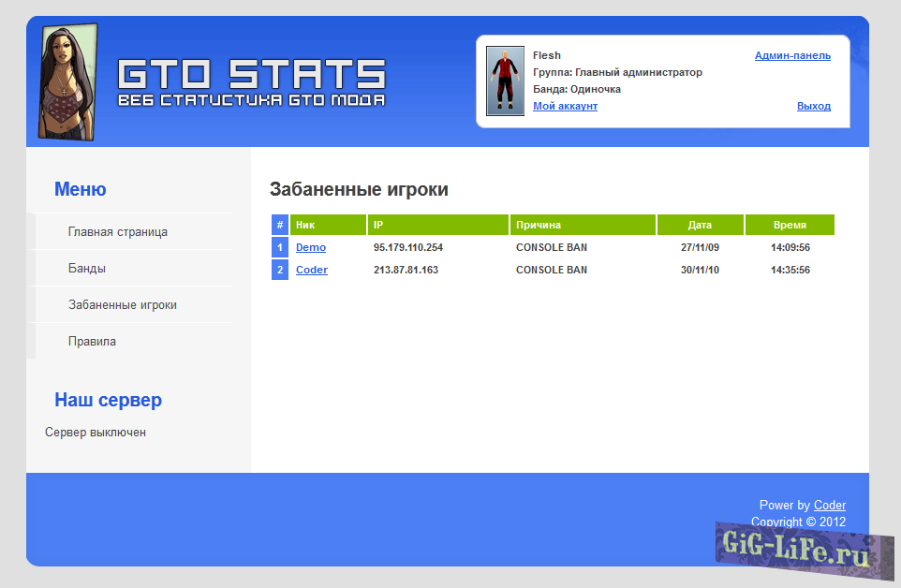Sort by the Дата column header

[701, 225]
